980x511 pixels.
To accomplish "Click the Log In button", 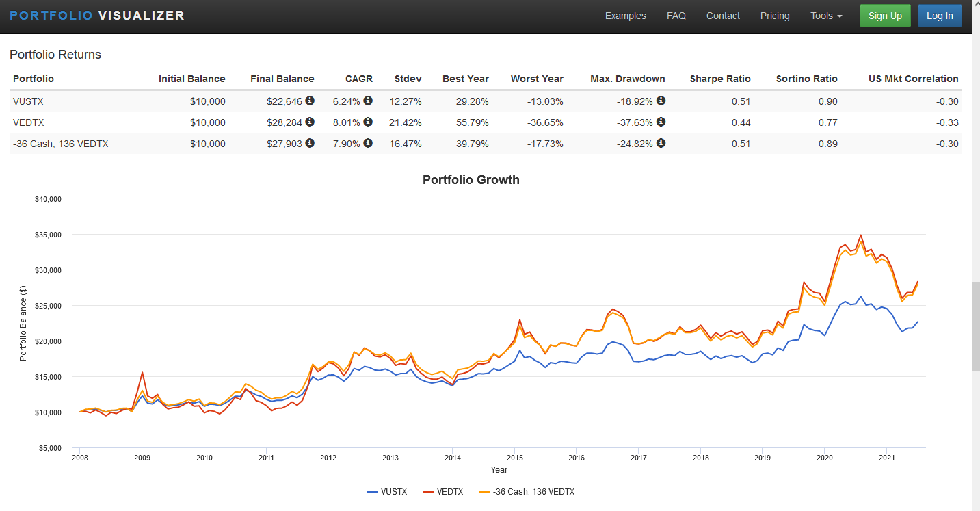I will point(940,16).
